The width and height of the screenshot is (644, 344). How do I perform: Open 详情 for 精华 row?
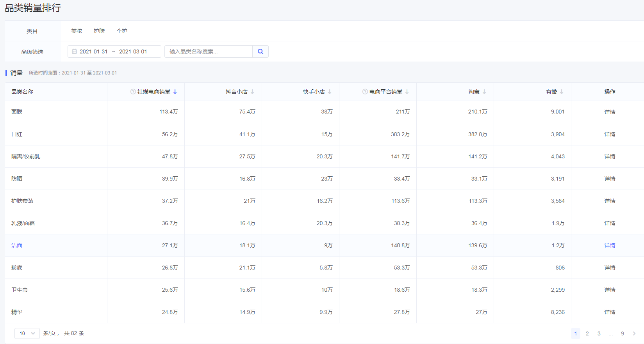[x=610, y=312]
